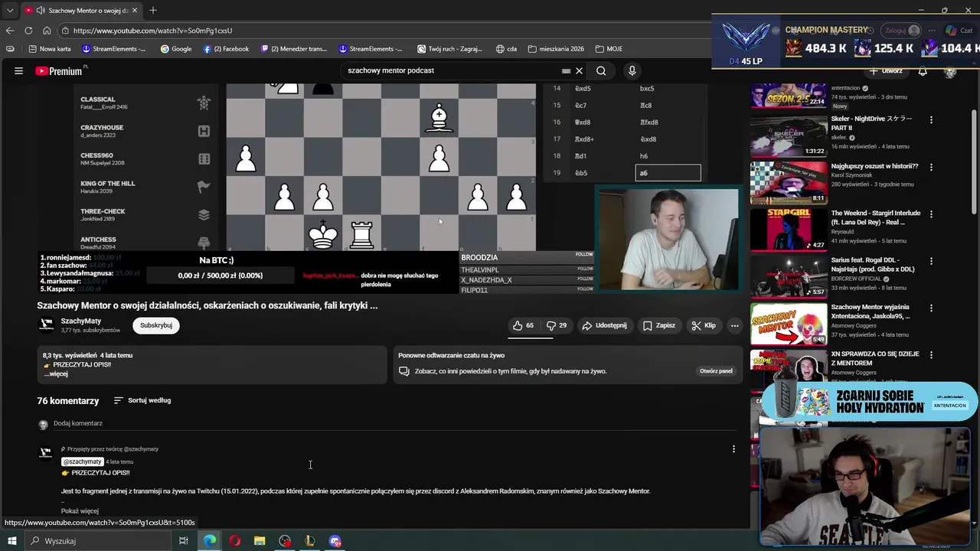
Task: Play Najgłupszy oszust w historii thumbnail
Action: point(789,182)
